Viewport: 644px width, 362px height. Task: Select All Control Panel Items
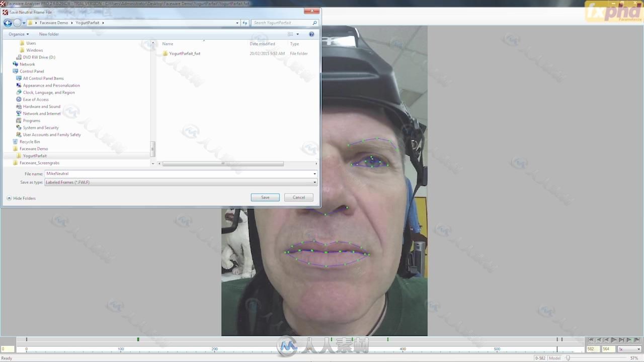(43, 78)
